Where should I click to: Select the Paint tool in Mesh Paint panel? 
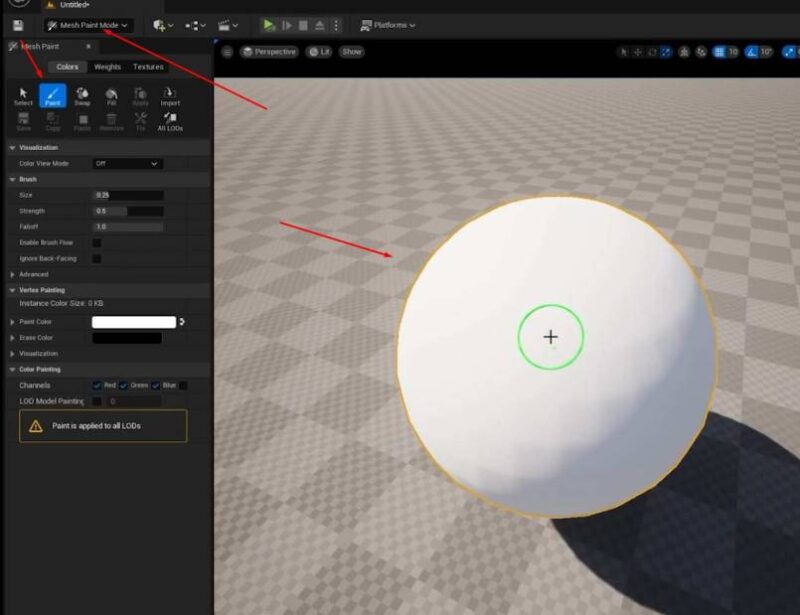coord(53,95)
